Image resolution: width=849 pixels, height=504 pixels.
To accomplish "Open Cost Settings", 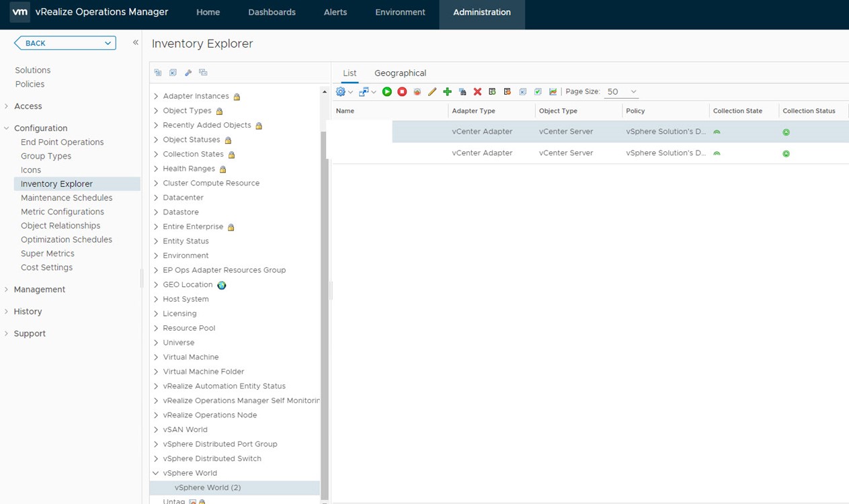I will [46, 267].
